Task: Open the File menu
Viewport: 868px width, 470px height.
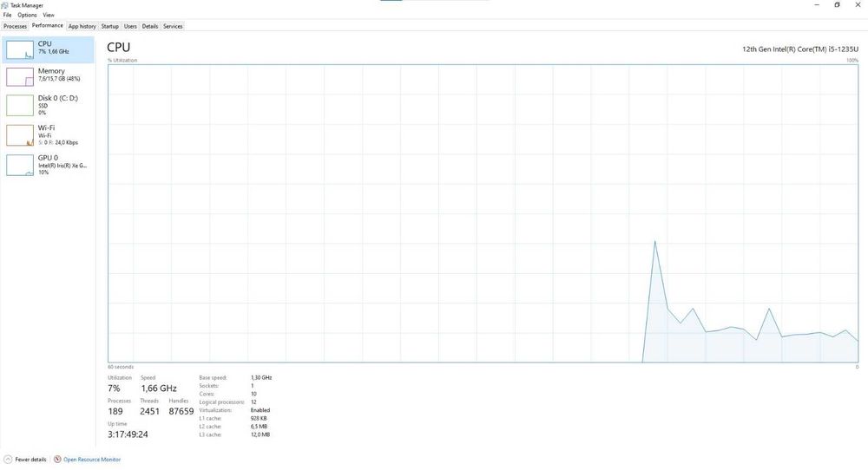Action: tap(7, 15)
